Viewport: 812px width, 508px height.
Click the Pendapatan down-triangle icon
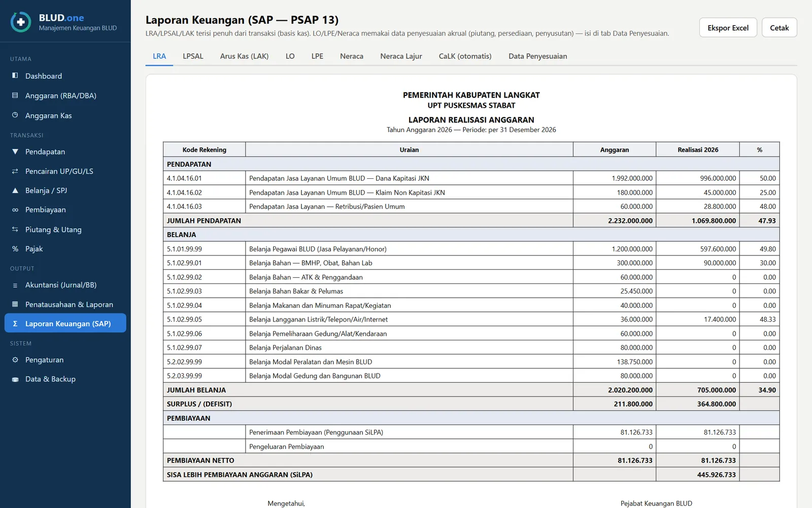(x=15, y=151)
